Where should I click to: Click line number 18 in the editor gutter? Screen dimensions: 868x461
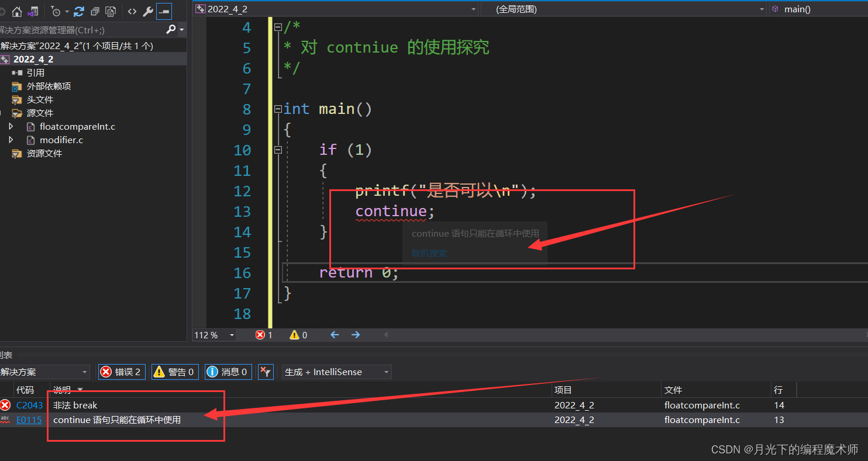point(242,313)
